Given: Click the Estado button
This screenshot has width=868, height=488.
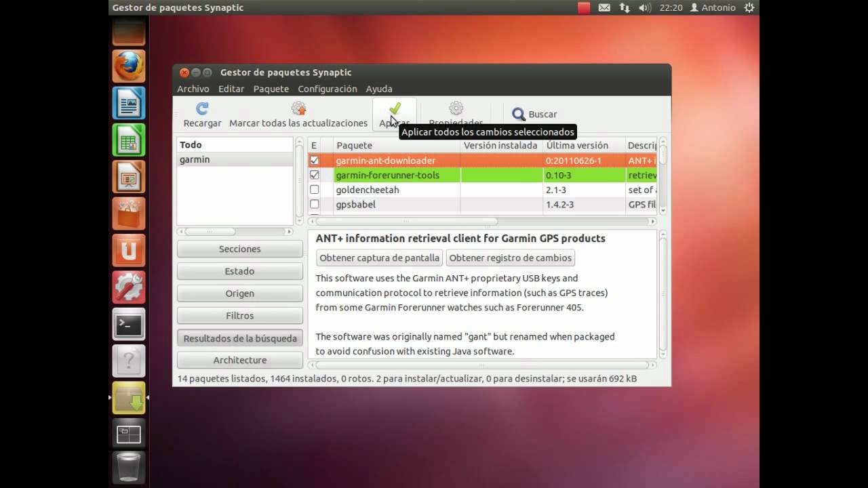Looking at the screenshot, I should click(240, 271).
